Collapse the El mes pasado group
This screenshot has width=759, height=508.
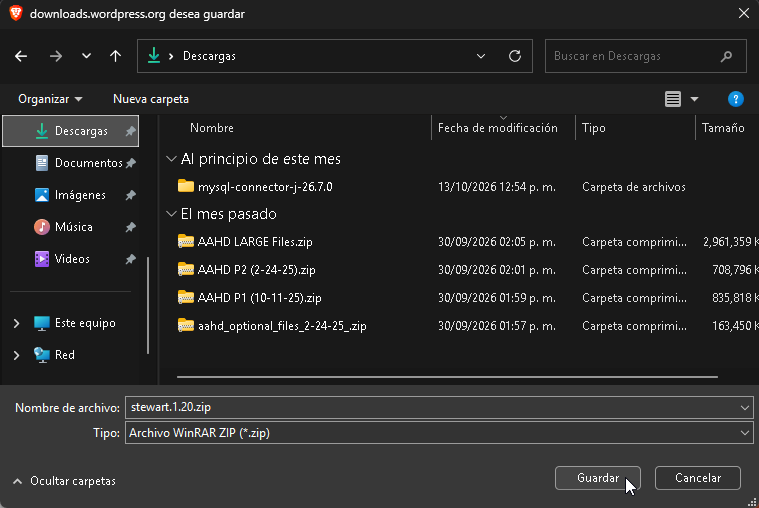pyautogui.click(x=171, y=214)
